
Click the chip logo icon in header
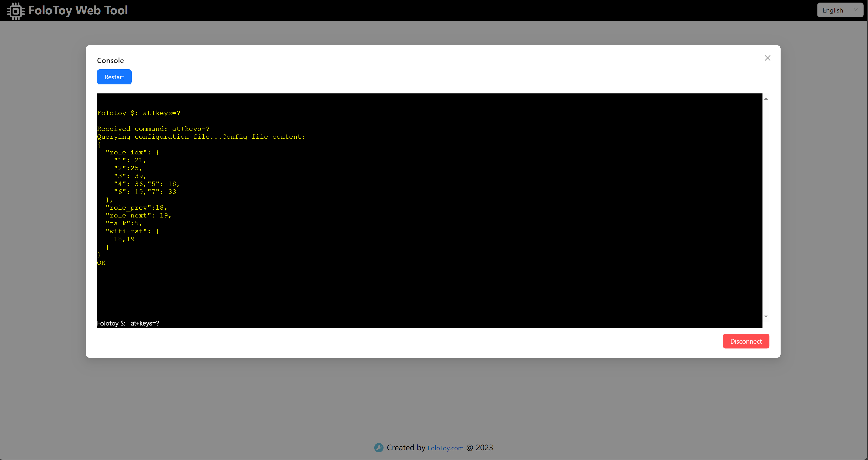[16, 11]
